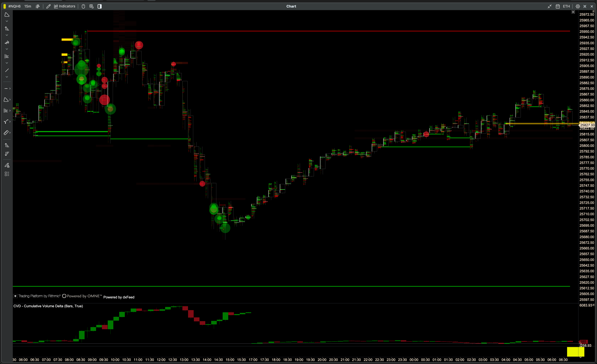This screenshot has width=597, height=364.
Task: Open the drawing objects list icon
Action: [7, 174]
